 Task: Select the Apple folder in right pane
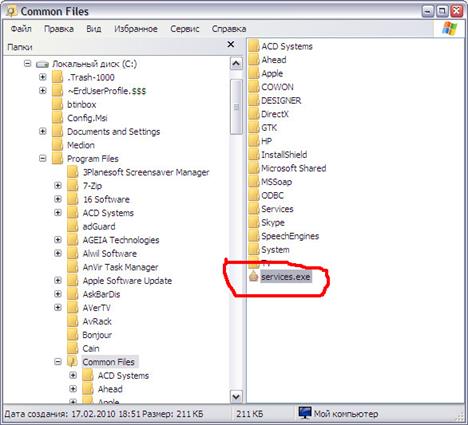272,73
